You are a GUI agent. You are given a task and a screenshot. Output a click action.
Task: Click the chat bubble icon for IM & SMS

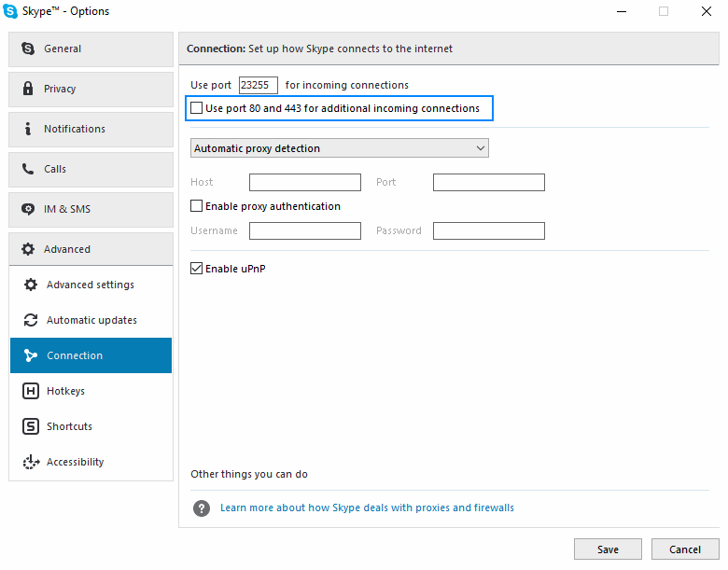pyautogui.click(x=28, y=209)
